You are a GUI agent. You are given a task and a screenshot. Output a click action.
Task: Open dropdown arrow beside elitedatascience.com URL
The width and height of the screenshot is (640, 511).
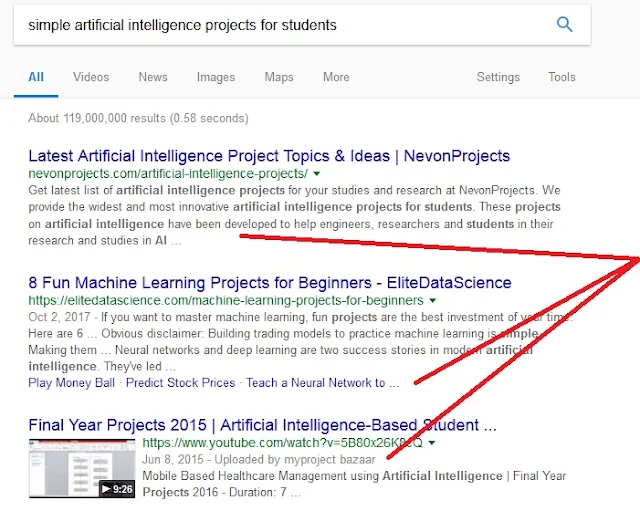tap(432, 299)
